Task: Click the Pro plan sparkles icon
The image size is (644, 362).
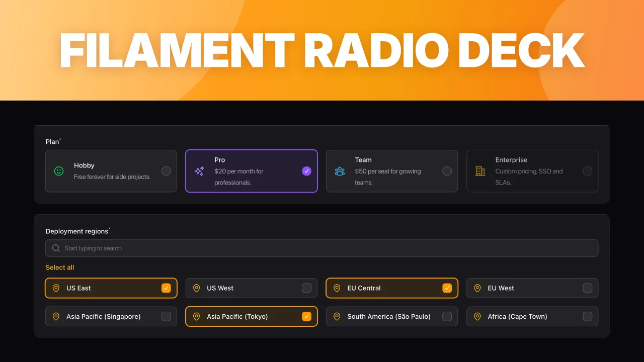Action: tap(199, 171)
